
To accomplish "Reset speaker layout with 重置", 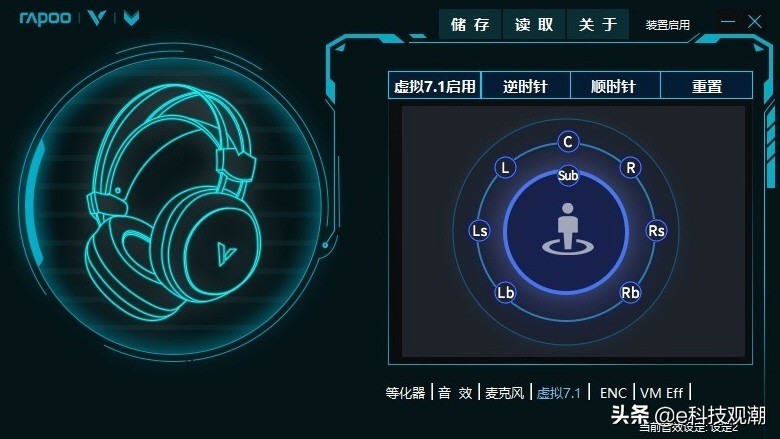I will [706, 86].
